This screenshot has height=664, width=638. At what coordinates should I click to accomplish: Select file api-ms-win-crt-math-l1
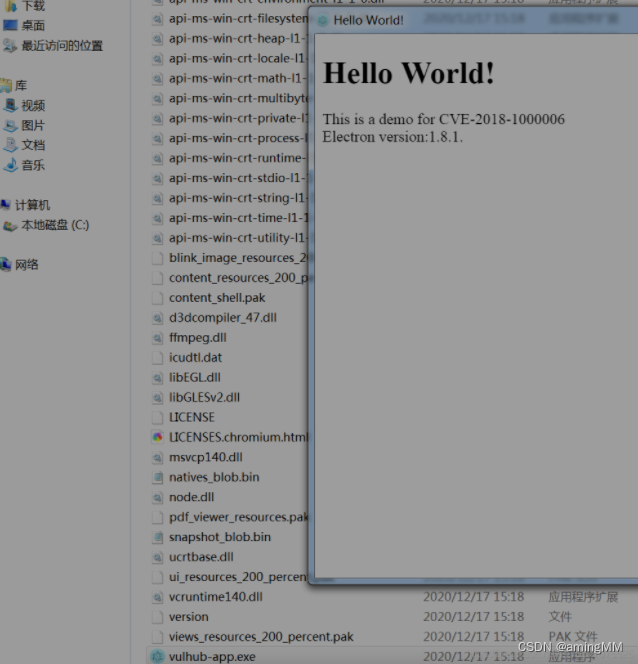[238, 78]
